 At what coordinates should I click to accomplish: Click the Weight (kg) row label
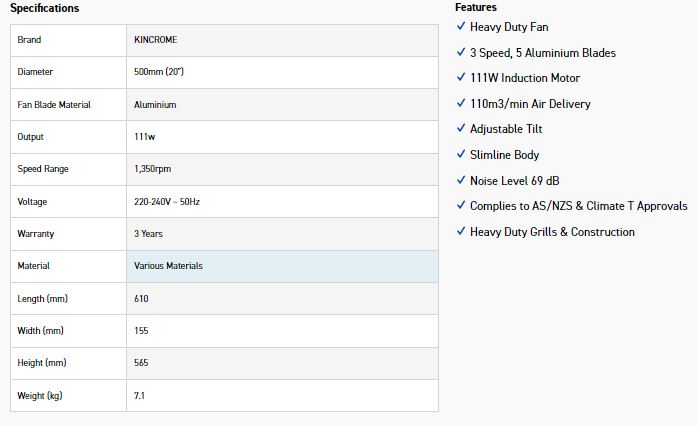(40, 396)
